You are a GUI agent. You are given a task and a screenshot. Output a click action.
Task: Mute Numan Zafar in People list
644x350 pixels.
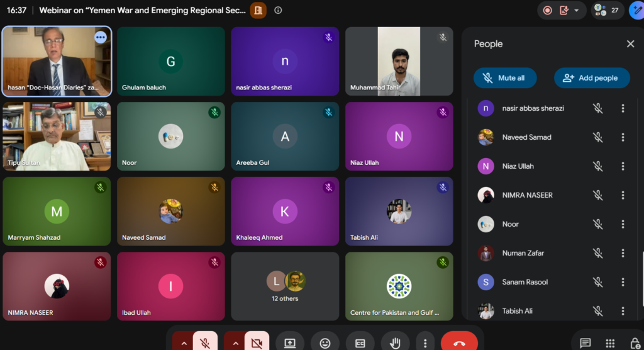pos(597,253)
